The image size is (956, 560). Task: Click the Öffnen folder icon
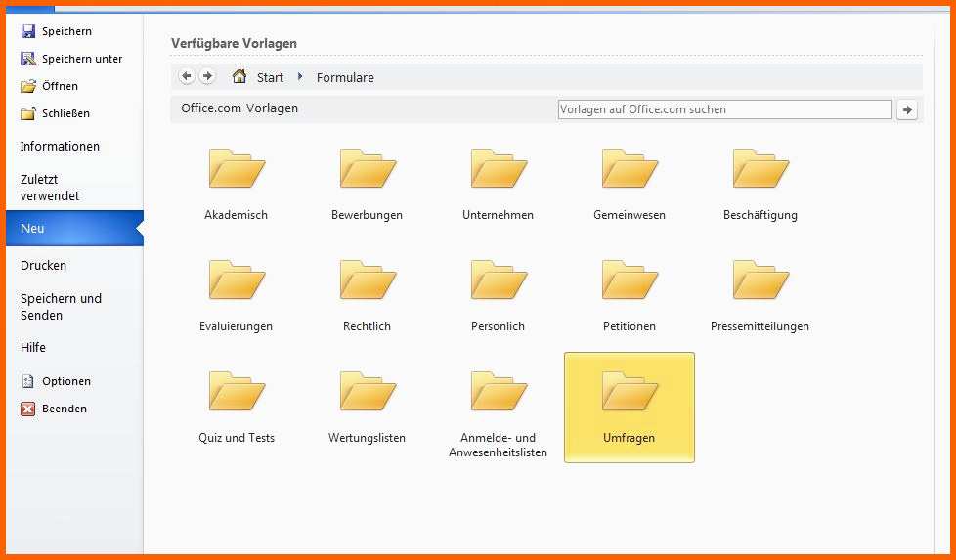(28, 86)
